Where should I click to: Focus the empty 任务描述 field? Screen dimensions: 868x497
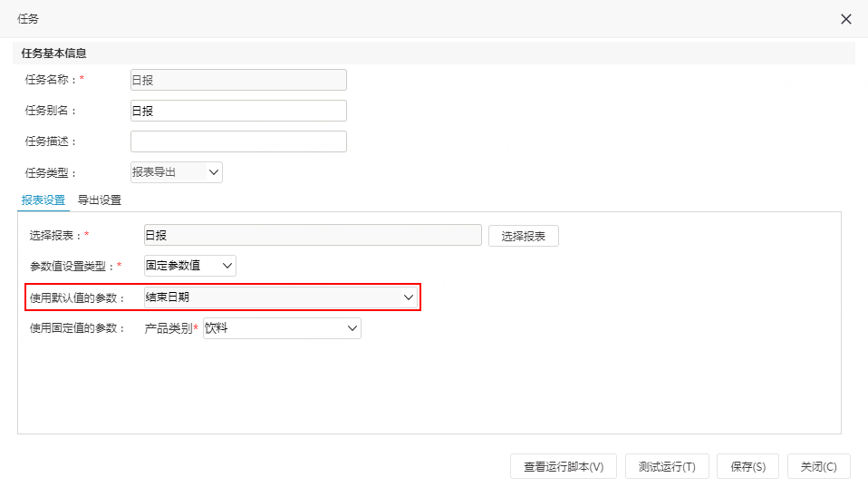tap(238, 141)
